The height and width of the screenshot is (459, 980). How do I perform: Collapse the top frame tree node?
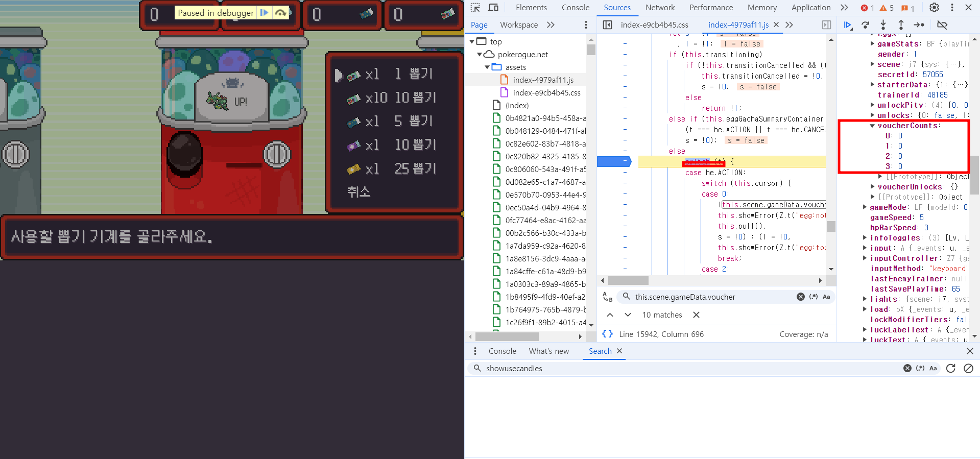[472, 41]
